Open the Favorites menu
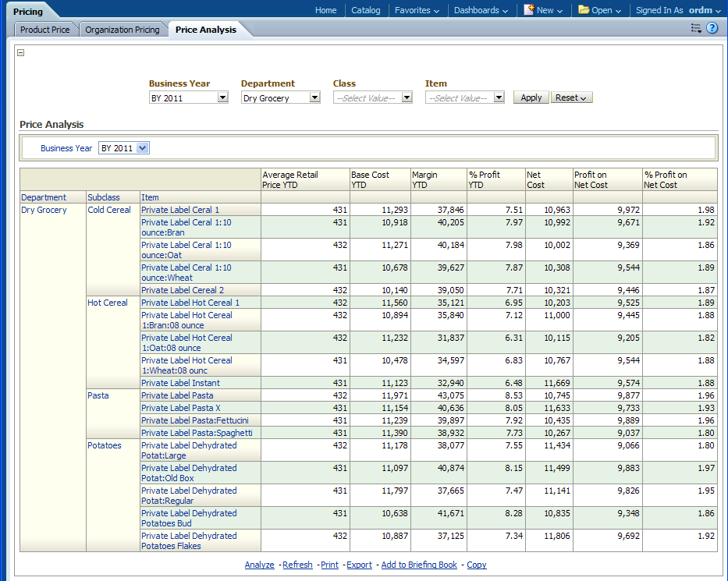 (x=417, y=10)
